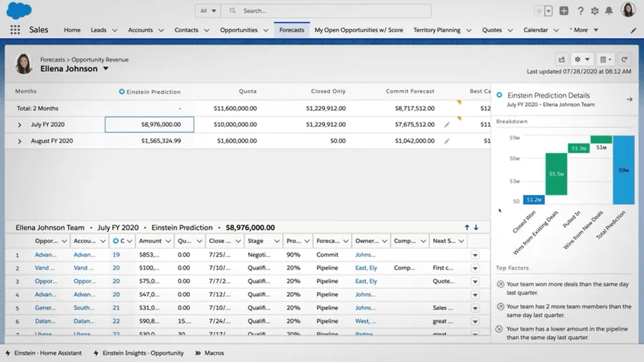Image resolution: width=644 pixels, height=362 pixels.
Task: Click the Commit Forecast column header
Action: coord(410,91)
